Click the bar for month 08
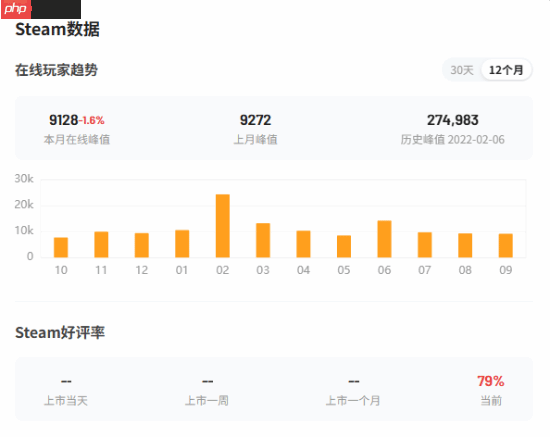The height and width of the screenshot is (437, 550). 465,246
